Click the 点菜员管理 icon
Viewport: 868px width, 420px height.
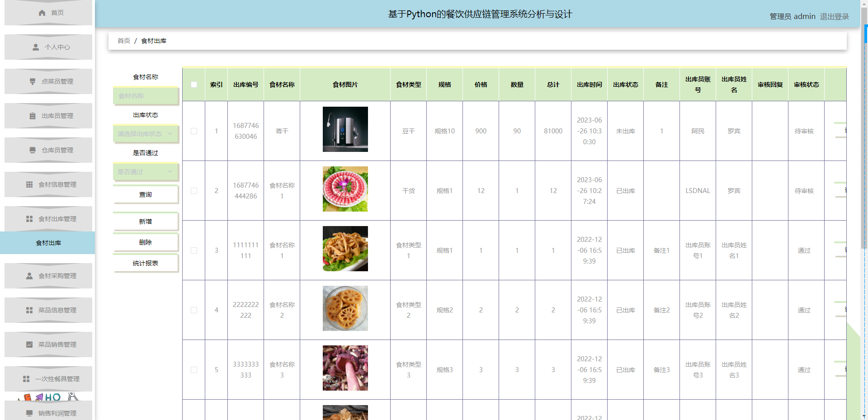[33, 81]
